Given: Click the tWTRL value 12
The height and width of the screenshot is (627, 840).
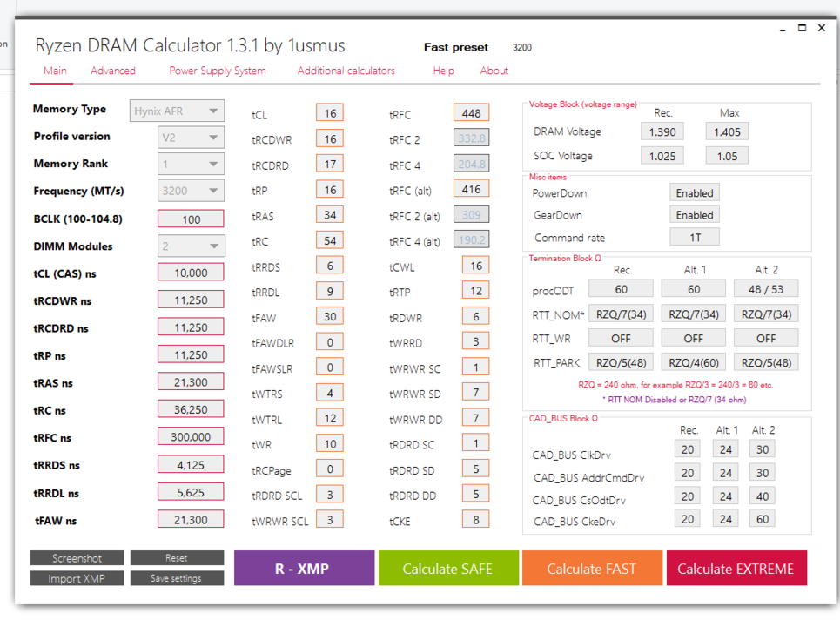Looking at the screenshot, I should [x=330, y=418].
